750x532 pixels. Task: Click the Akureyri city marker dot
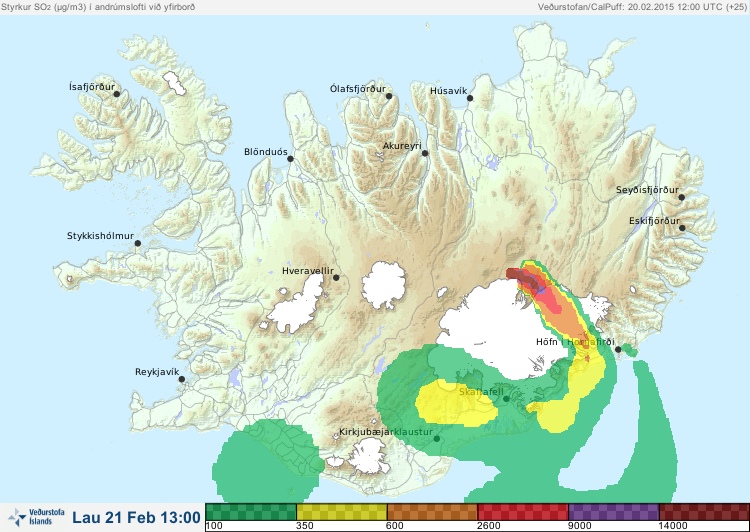point(425,153)
